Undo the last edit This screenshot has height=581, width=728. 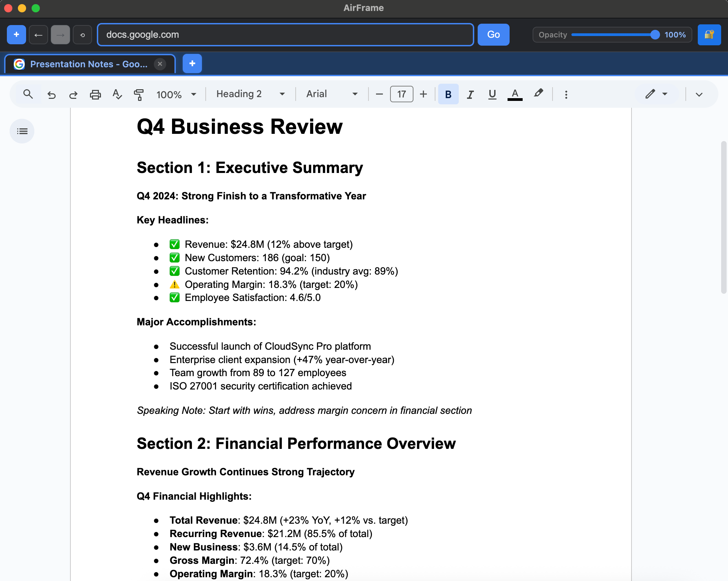[x=51, y=94]
